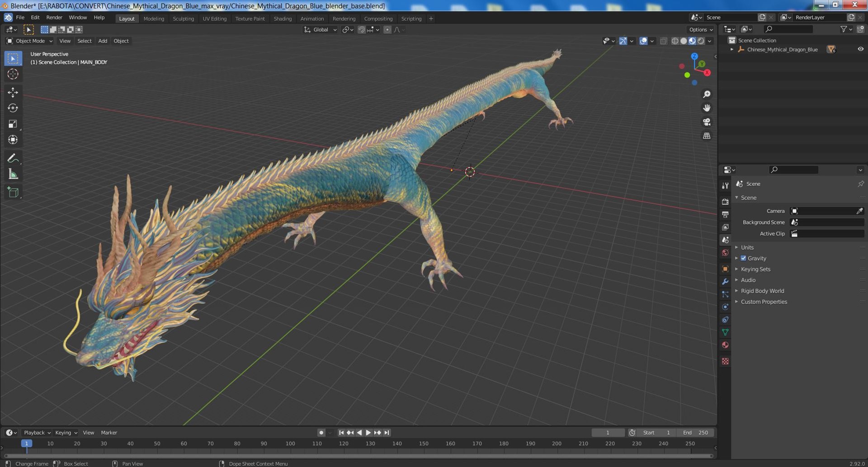868x467 pixels.
Task: Open the Add menu in viewport header
Action: (103, 41)
